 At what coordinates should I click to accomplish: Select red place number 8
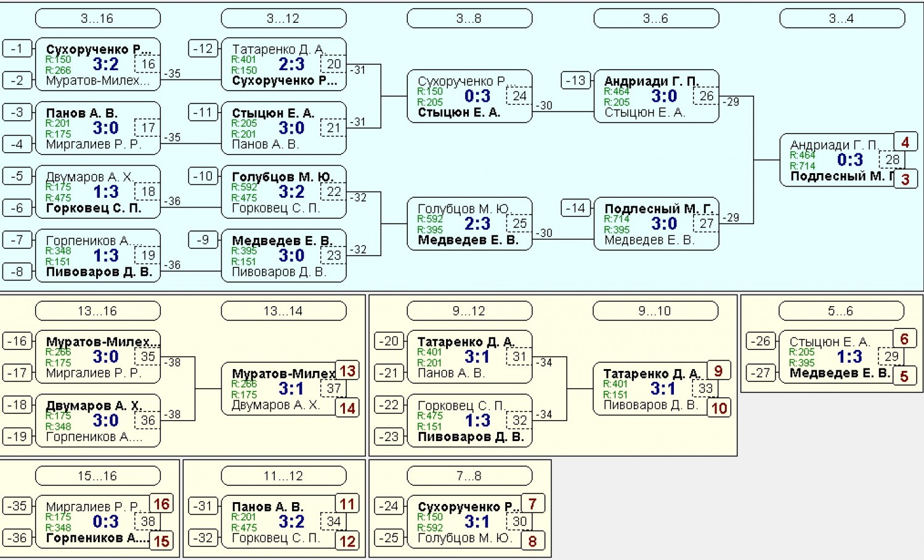point(533,541)
